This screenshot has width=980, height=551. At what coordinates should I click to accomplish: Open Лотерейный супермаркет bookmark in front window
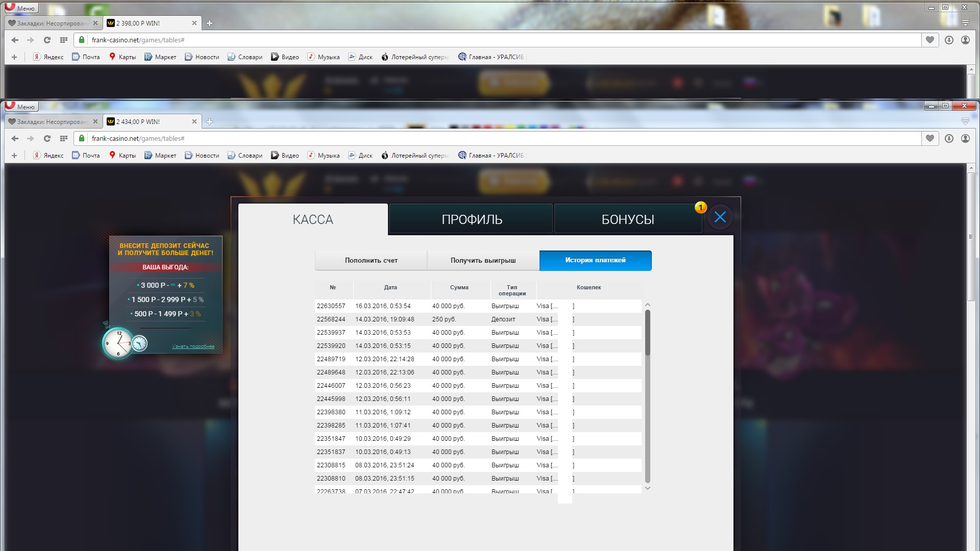click(x=415, y=156)
